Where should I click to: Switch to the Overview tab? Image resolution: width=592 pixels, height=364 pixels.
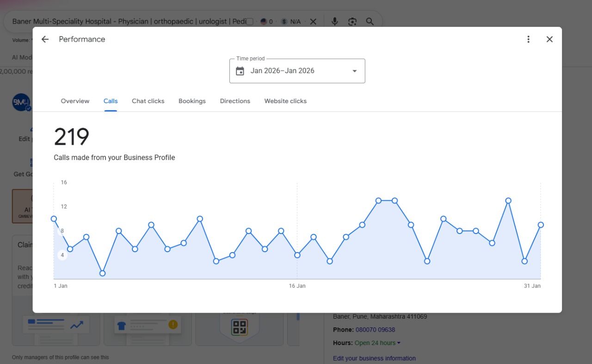pos(75,101)
